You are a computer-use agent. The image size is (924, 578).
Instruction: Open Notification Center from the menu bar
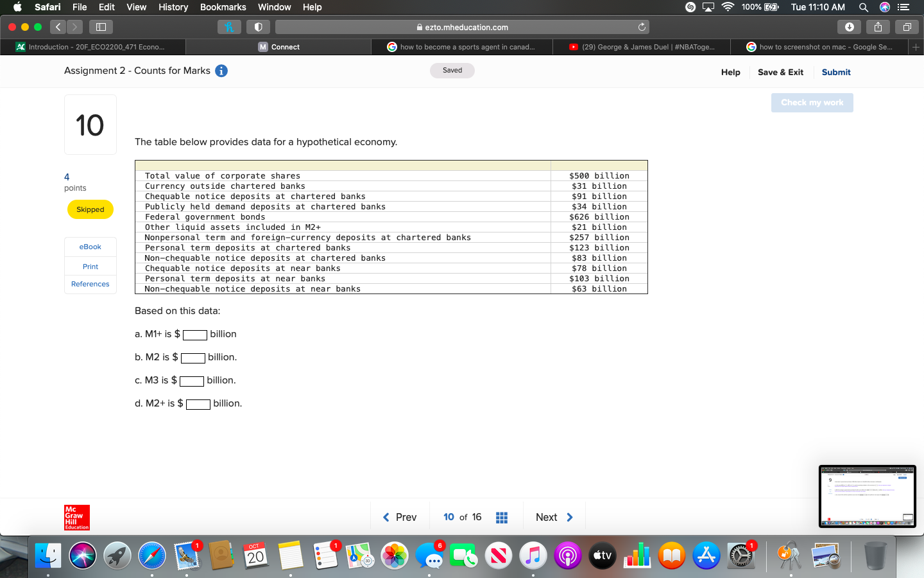(905, 7)
